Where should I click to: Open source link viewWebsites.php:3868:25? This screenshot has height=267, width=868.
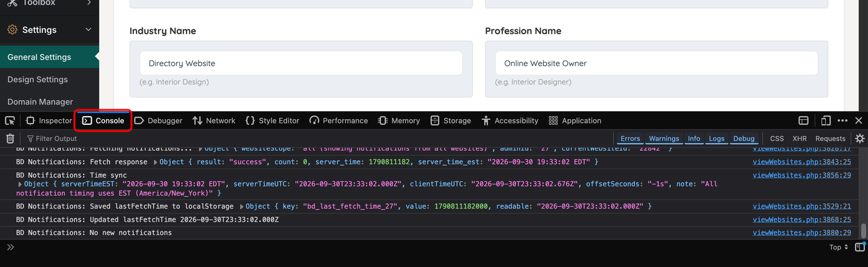(802, 220)
